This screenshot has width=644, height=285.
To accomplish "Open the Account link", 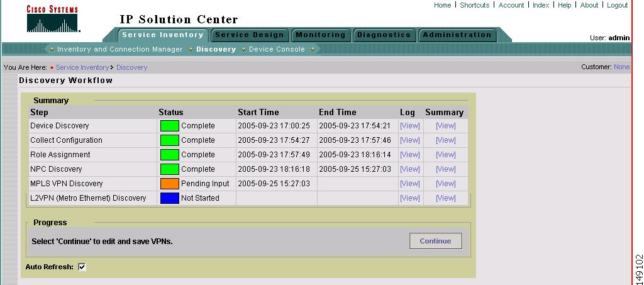I will (x=511, y=5).
